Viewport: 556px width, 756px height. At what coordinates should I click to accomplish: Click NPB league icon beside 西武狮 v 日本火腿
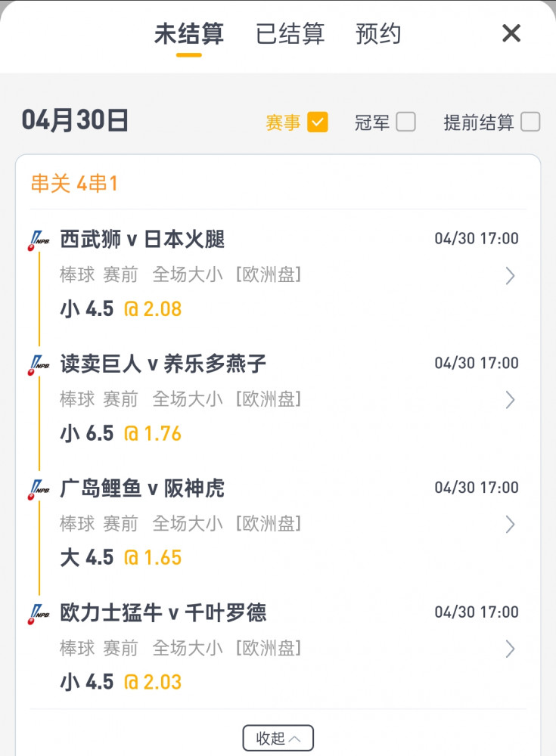(x=38, y=240)
